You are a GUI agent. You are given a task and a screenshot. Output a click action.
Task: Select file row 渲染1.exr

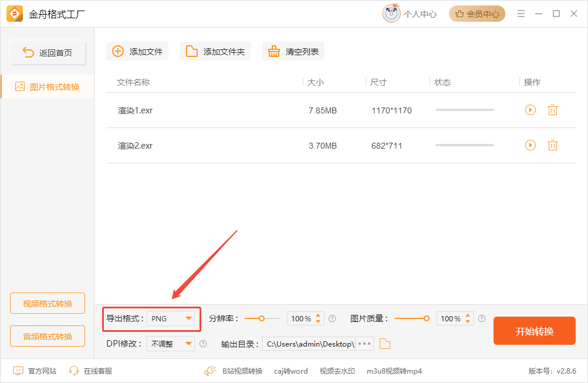tap(341, 110)
